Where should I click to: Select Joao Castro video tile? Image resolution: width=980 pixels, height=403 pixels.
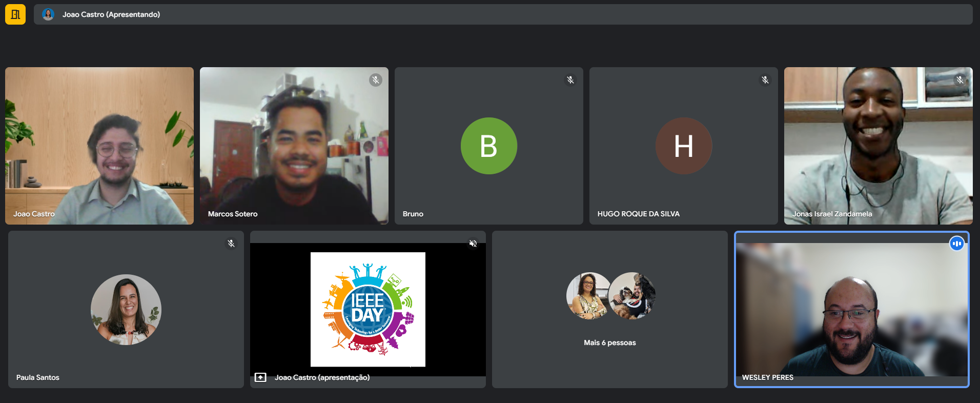[99, 146]
